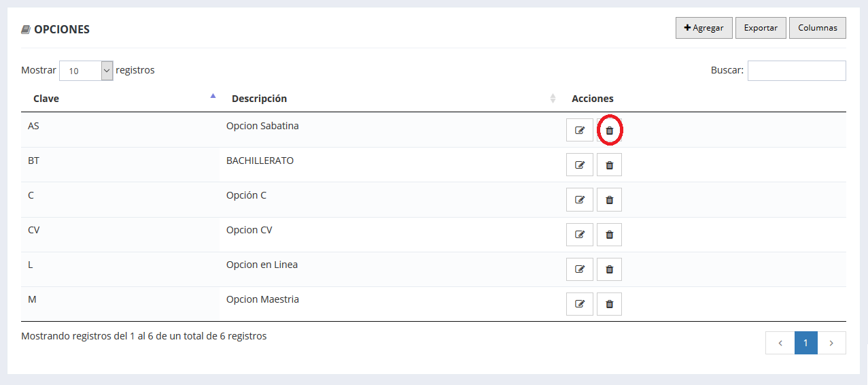Focus the Buscar search field
Image resolution: width=868 pixels, height=385 pixels.
tap(797, 71)
